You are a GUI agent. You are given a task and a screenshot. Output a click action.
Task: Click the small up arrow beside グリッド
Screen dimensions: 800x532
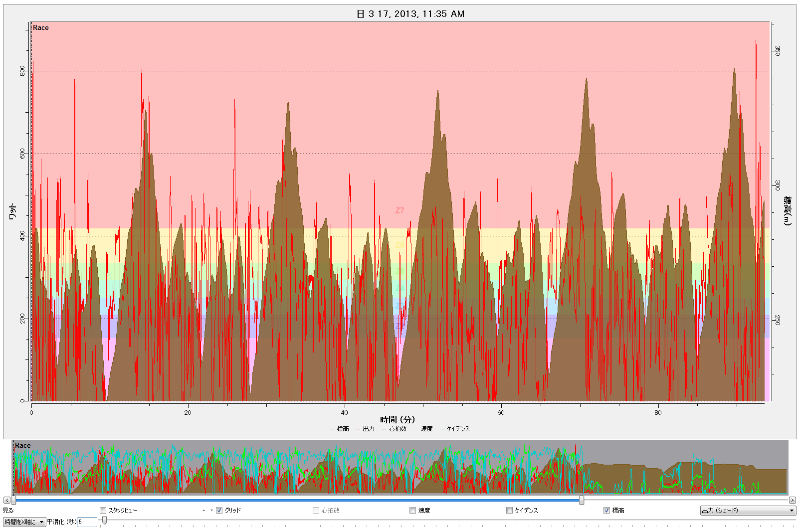coord(203,511)
